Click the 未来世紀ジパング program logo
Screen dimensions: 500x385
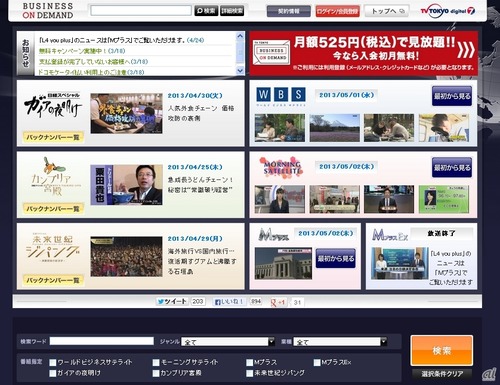coord(53,248)
